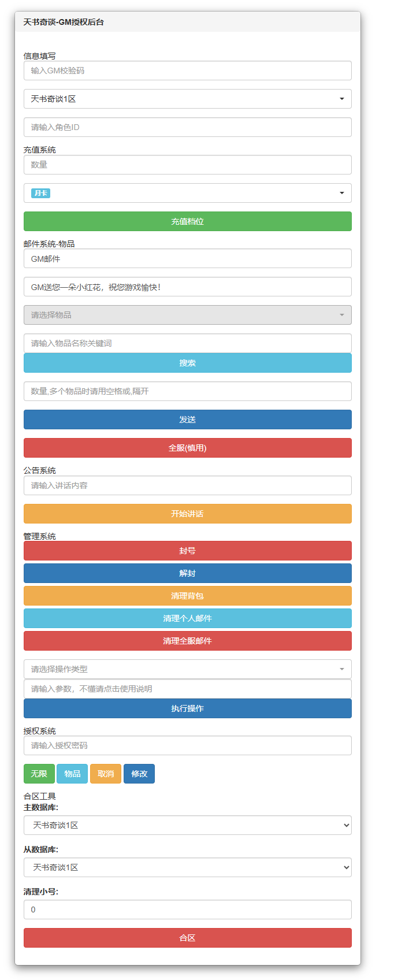Viewport: 398px width, 980px height.
Task: Click the red 全服(慎用) button
Action: click(187, 448)
